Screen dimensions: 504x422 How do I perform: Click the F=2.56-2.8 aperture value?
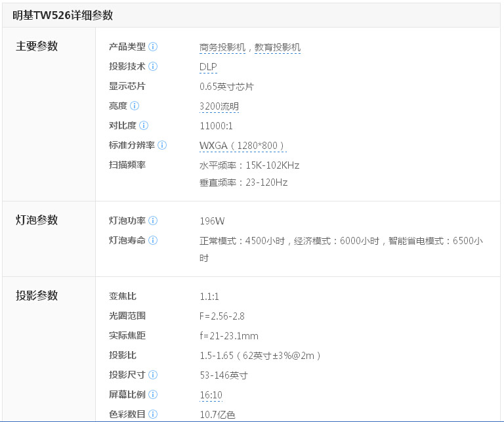222,316
